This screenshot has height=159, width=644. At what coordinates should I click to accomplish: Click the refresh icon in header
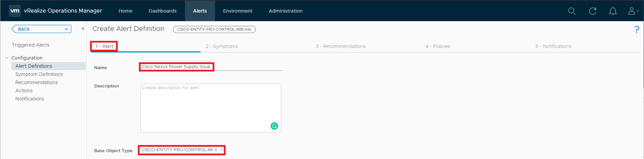(x=592, y=11)
